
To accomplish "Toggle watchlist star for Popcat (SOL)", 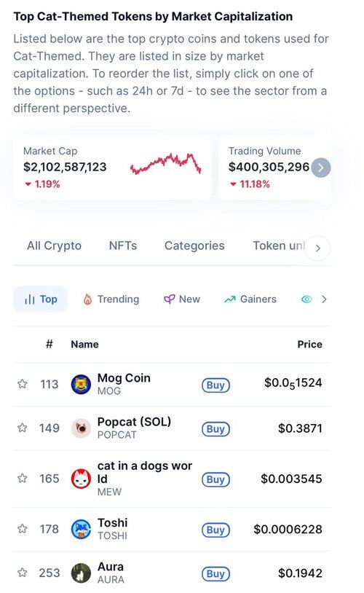I will tap(23, 428).
